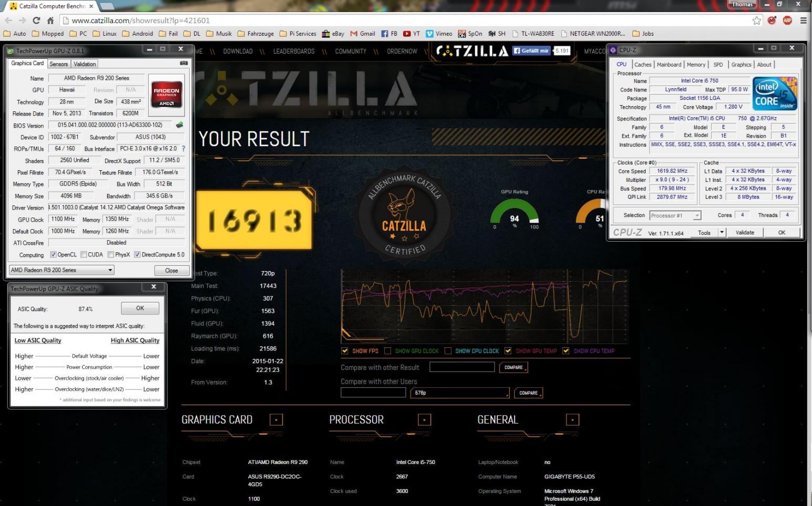Screen dimensions: 812x506
Task: Click the Catzilla Certified cat badge
Action: (x=404, y=214)
